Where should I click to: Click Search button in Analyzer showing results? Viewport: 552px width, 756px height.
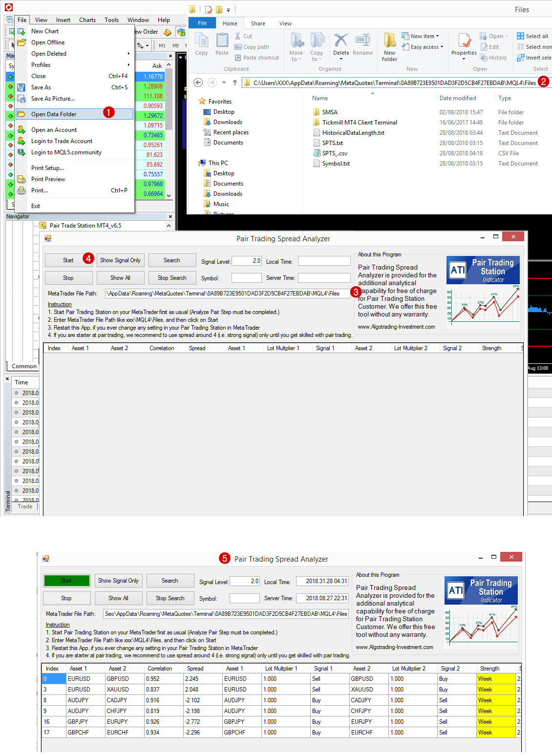tap(170, 581)
